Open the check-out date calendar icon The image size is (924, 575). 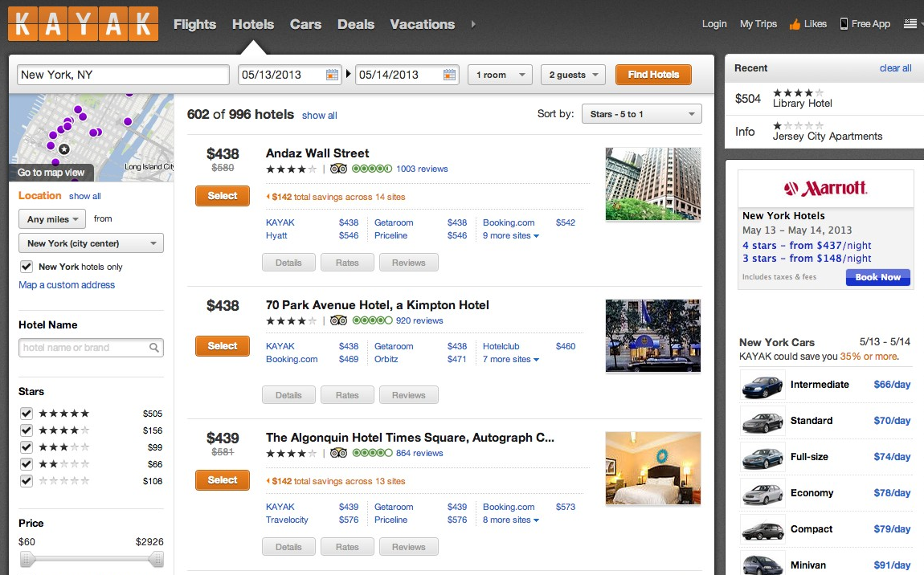[450, 75]
